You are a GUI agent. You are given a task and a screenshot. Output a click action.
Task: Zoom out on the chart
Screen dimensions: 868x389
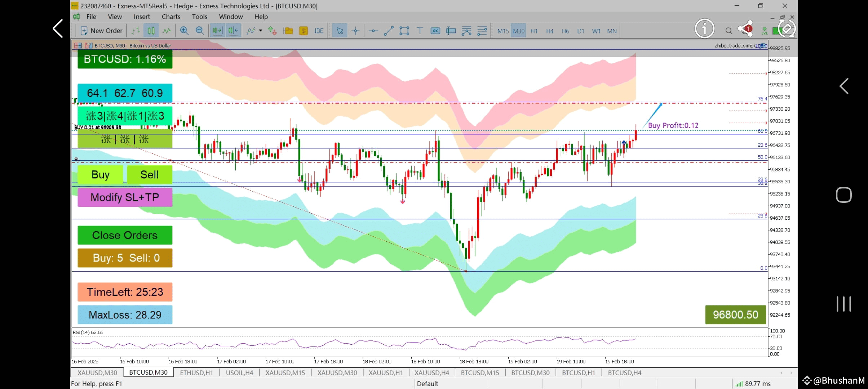pos(200,31)
